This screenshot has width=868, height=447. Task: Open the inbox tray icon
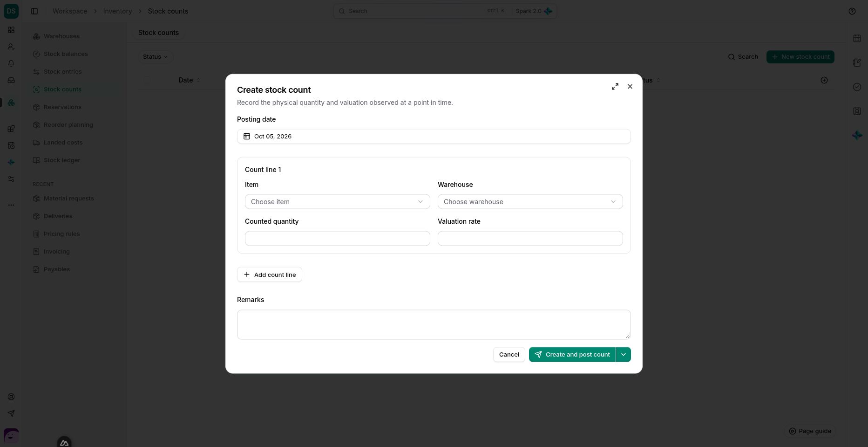coord(11,80)
